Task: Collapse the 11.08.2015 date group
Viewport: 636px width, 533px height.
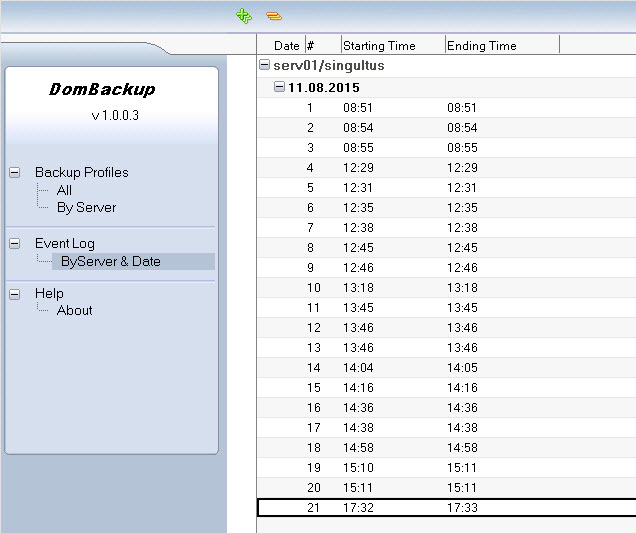Action: pos(280,87)
